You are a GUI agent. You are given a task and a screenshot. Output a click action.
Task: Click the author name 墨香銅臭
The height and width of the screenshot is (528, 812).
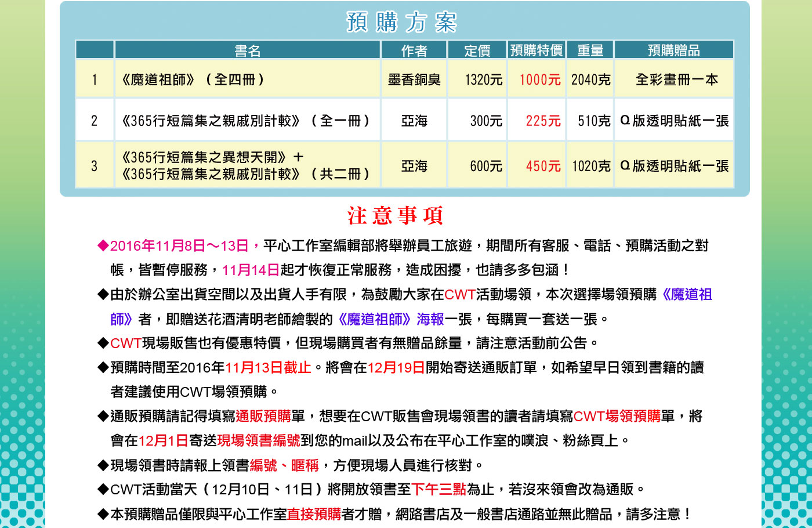point(414,79)
